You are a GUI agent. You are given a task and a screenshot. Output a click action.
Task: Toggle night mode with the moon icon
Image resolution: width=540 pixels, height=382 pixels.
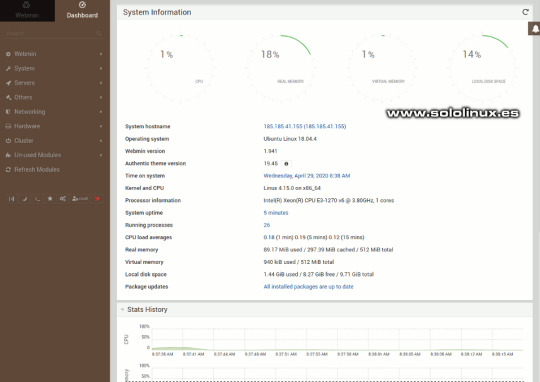25,199
